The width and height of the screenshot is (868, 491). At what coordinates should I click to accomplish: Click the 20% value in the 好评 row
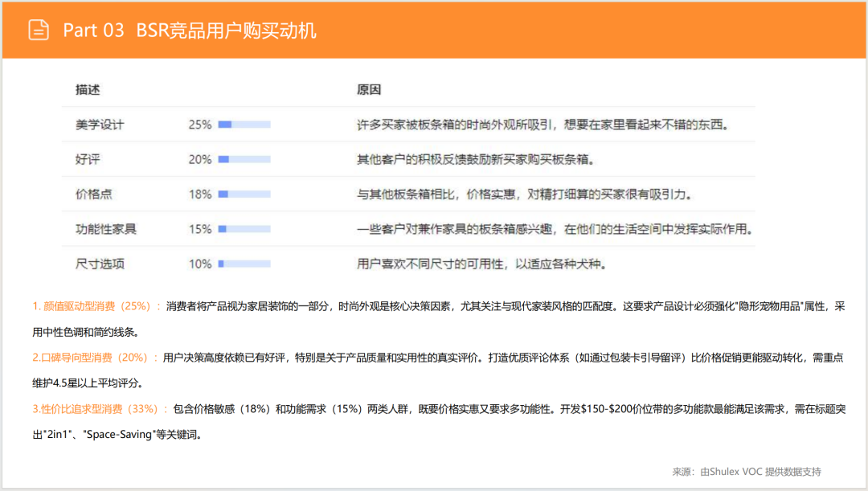click(200, 159)
